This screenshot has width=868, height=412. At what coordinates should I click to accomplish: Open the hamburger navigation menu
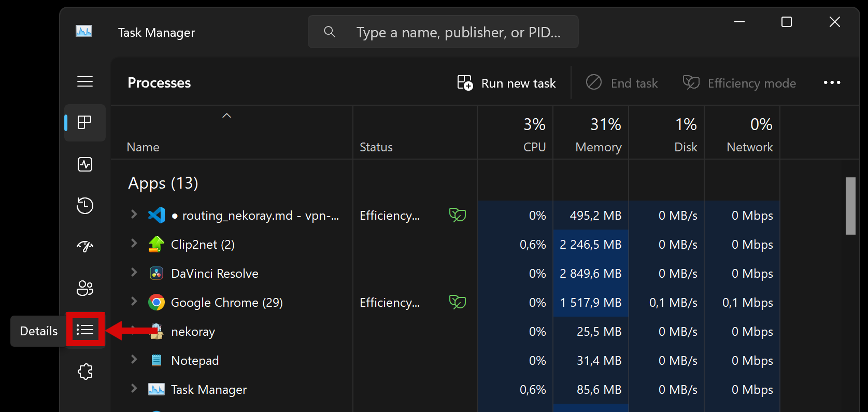click(x=85, y=81)
